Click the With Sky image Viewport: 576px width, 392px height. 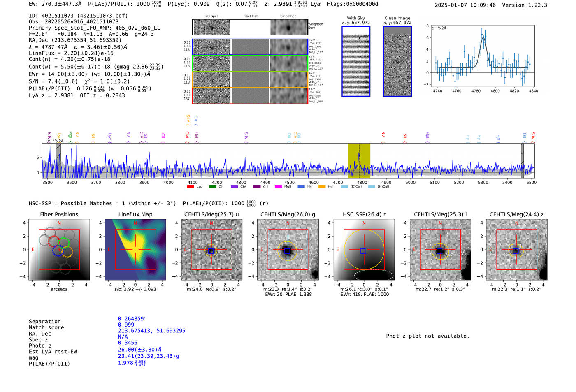point(356,61)
